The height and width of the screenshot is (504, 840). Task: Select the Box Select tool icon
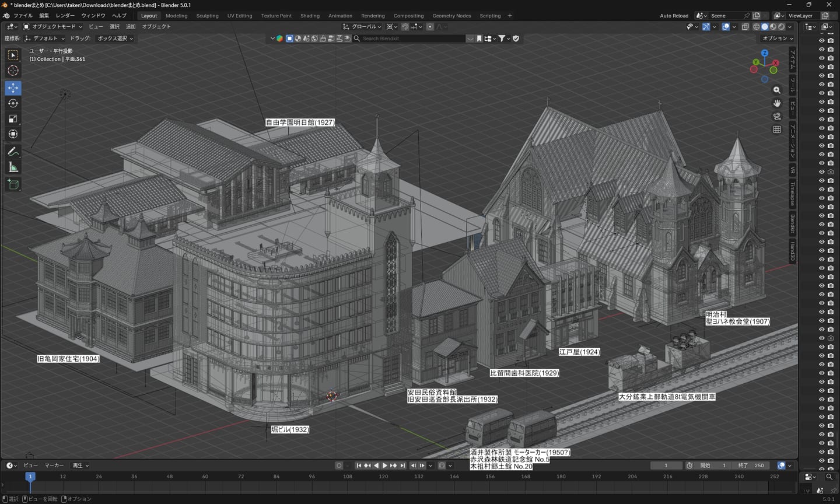(13, 55)
